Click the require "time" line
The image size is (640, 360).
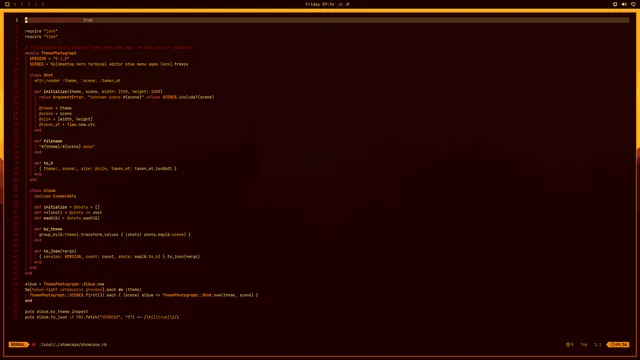click(x=41, y=36)
